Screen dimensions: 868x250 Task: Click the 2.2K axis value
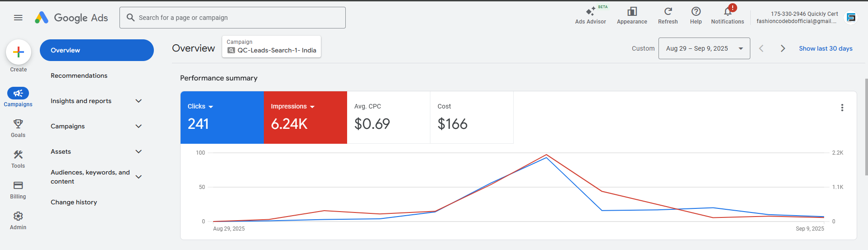pyautogui.click(x=838, y=153)
